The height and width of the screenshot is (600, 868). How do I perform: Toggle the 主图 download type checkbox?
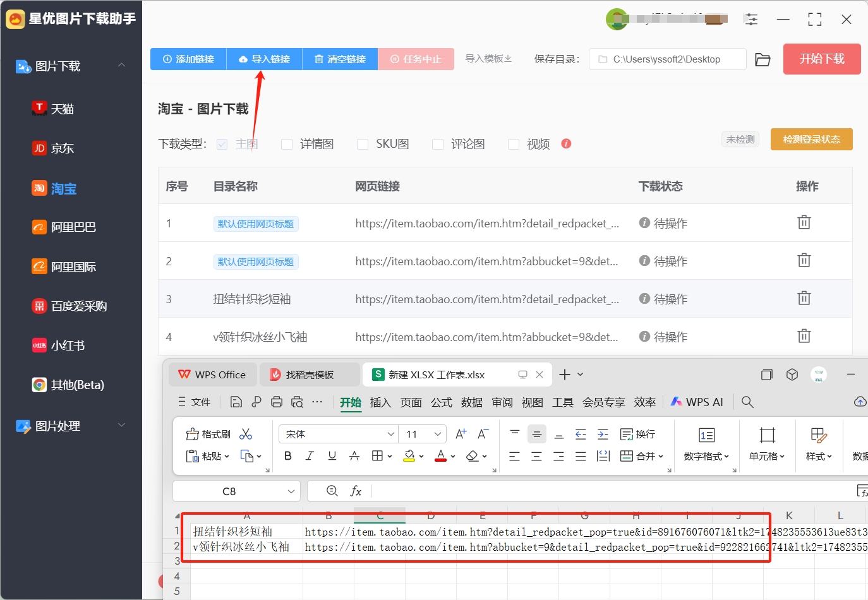(x=222, y=144)
